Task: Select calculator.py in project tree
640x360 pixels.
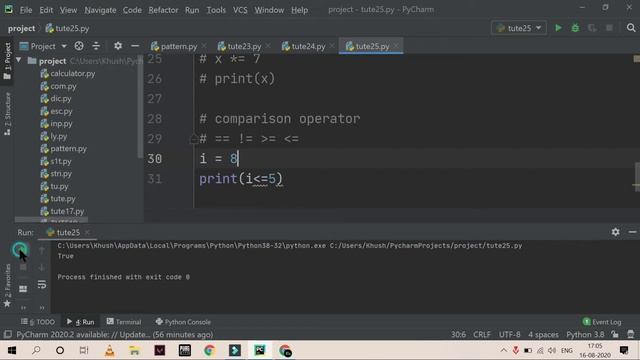Action: (68, 73)
